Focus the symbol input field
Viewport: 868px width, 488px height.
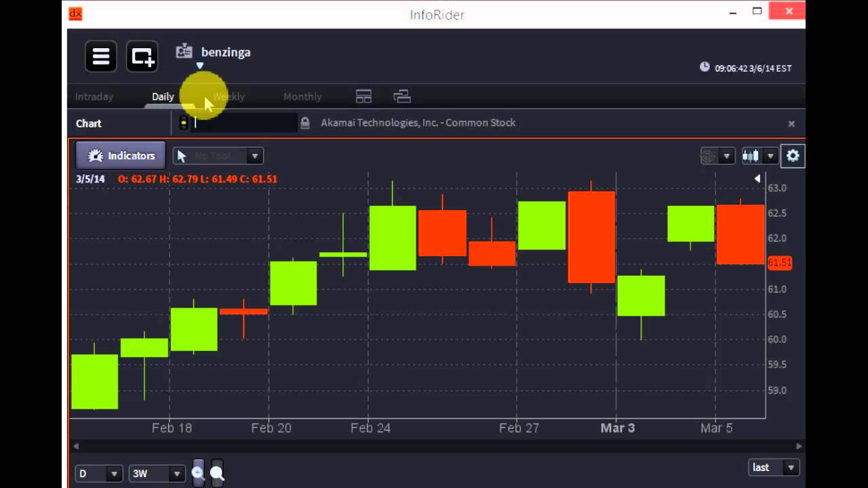pyautogui.click(x=244, y=123)
